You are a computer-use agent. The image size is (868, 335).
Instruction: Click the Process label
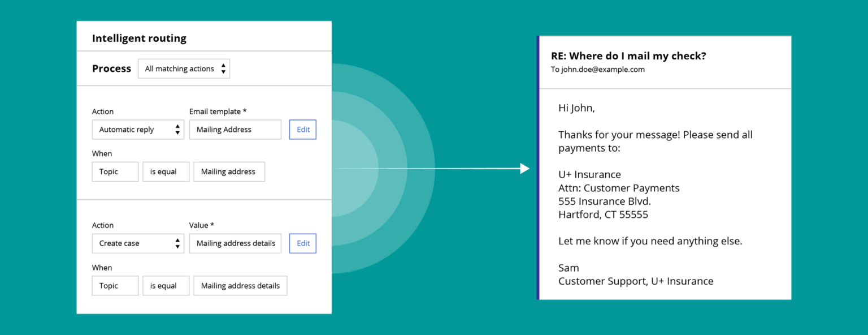click(x=111, y=68)
